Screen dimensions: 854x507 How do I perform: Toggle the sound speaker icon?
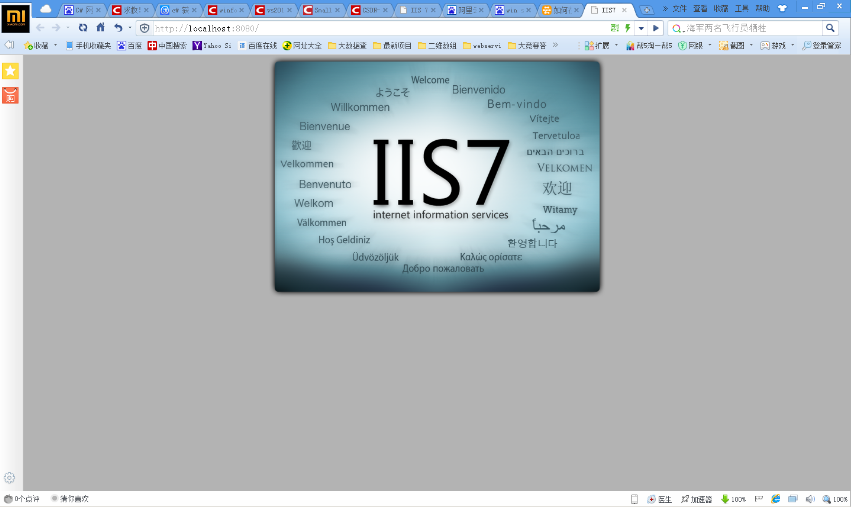810,499
